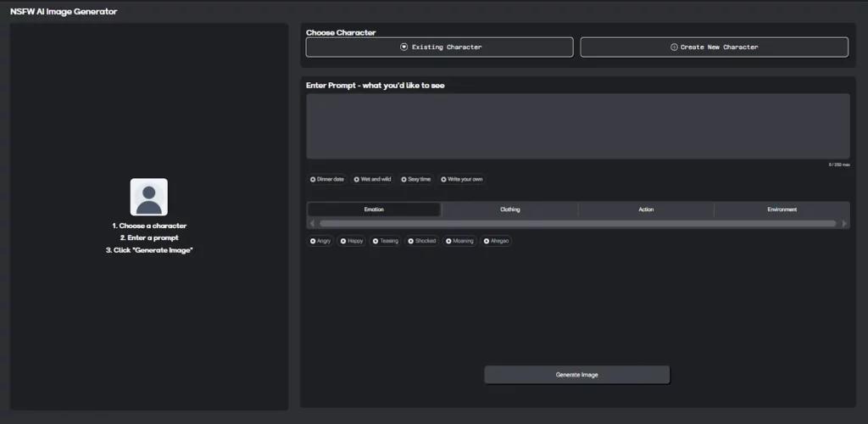The height and width of the screenshot is (424, 868).
Task: Click the plus icon on the Angry chip
Action: click(x=313, y=241)
